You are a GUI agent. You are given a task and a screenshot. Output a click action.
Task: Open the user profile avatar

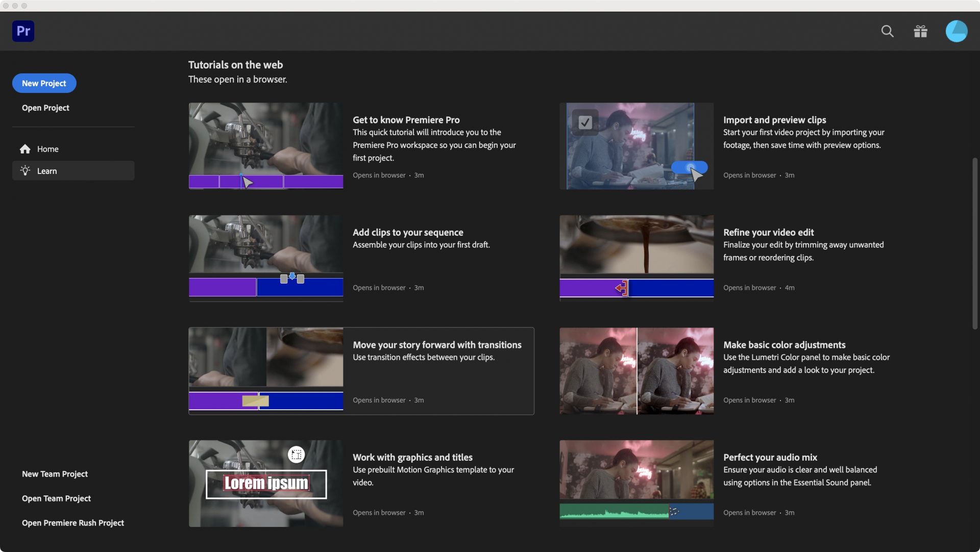[x=956, y=31]
